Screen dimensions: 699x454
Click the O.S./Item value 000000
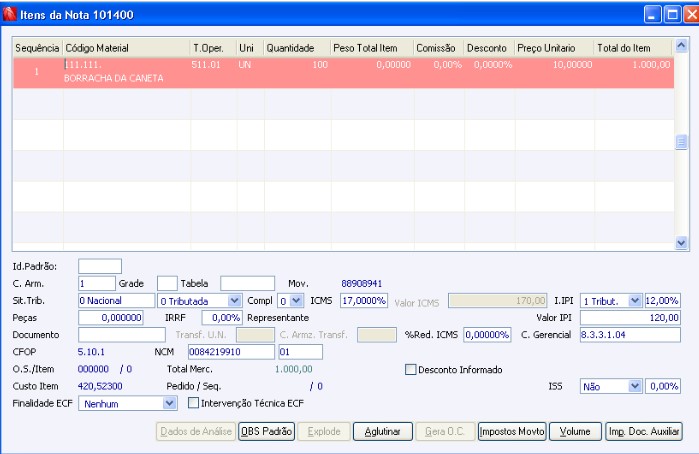pos(93,369)
